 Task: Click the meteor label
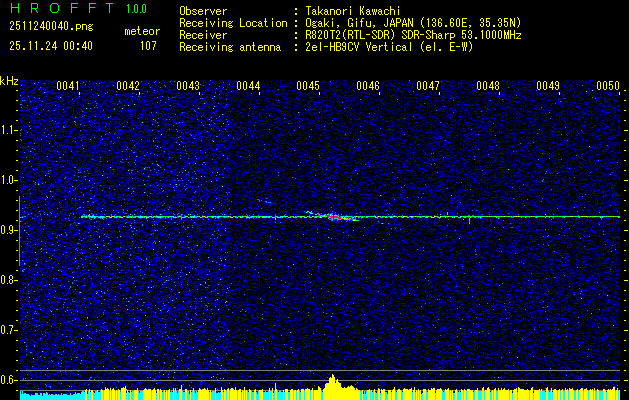point(142,31)
